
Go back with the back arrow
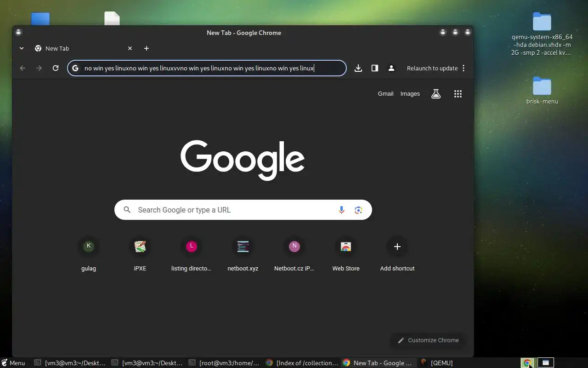click(23, 68)
